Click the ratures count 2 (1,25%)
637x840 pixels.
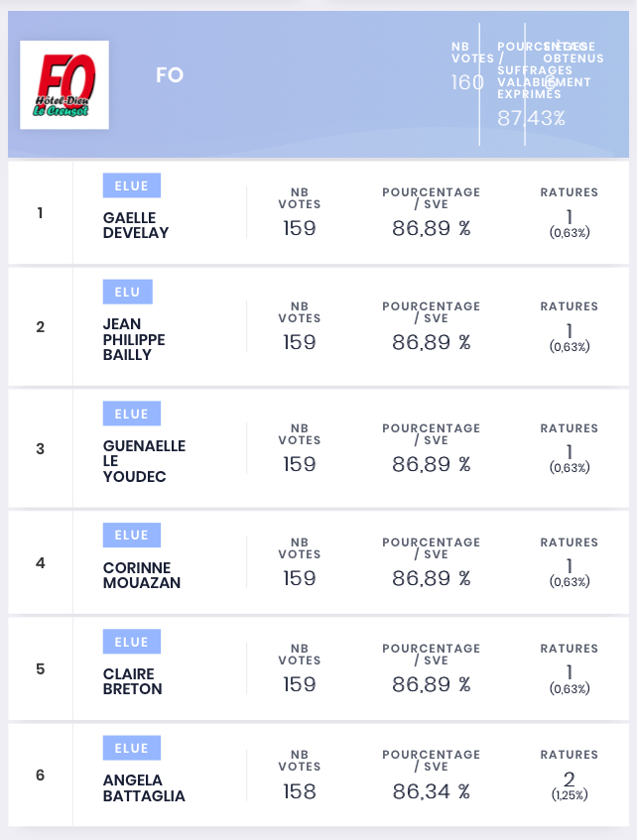[x=570, y=785]
